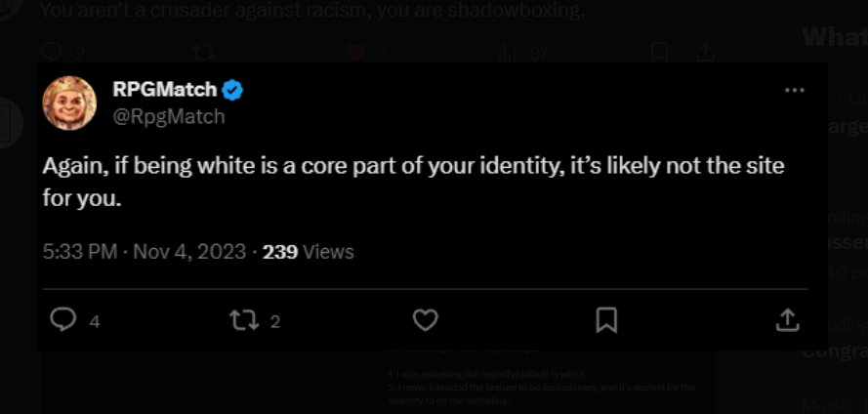Share the tweet via the share icon
This screenshot has width=868, height=414.
point(787,319)
